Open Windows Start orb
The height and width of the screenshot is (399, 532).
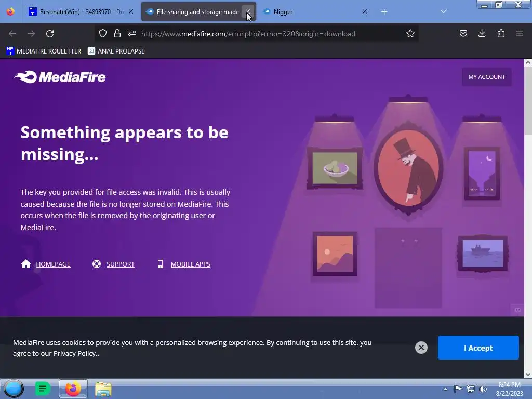tap(14, 389)
